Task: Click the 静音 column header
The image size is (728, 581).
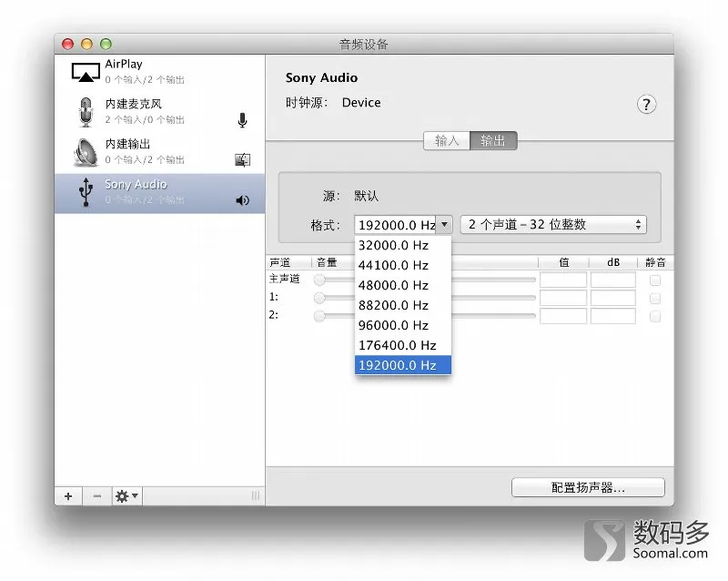Action: [x=655, y=262]
